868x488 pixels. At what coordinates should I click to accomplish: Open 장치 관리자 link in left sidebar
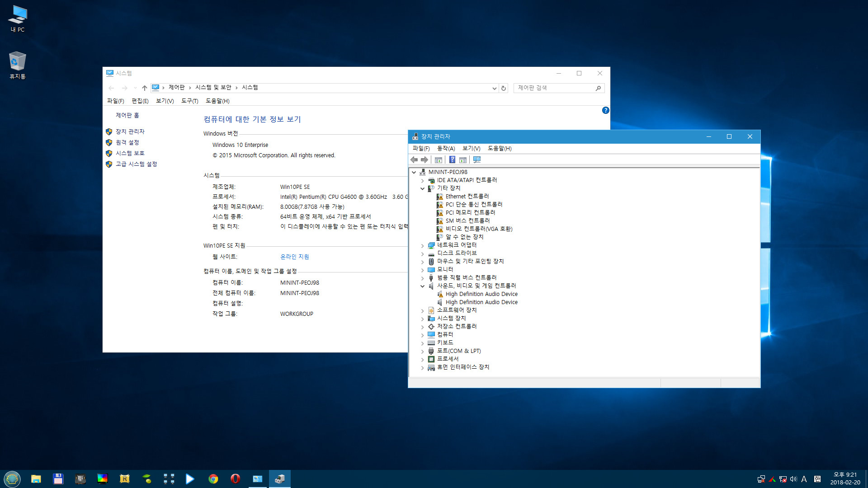(130, 131)
